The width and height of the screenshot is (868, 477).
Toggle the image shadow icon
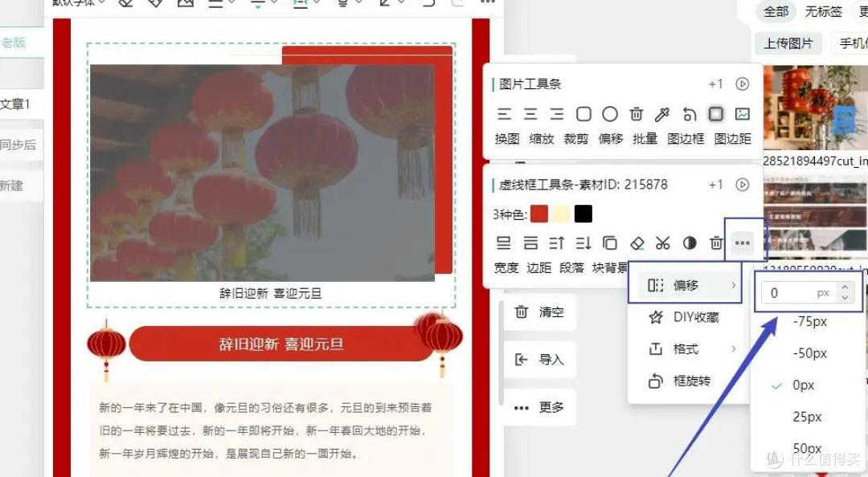(716, 114)
